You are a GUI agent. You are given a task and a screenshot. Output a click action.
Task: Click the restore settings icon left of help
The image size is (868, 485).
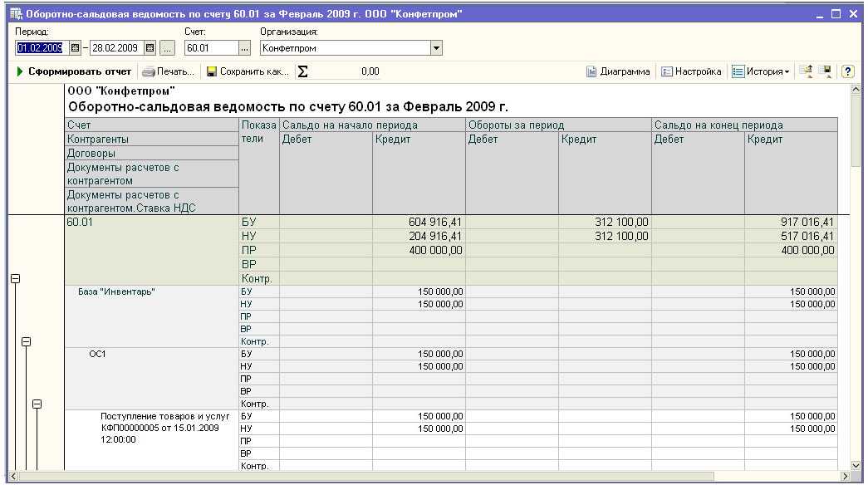click(806, 72)
